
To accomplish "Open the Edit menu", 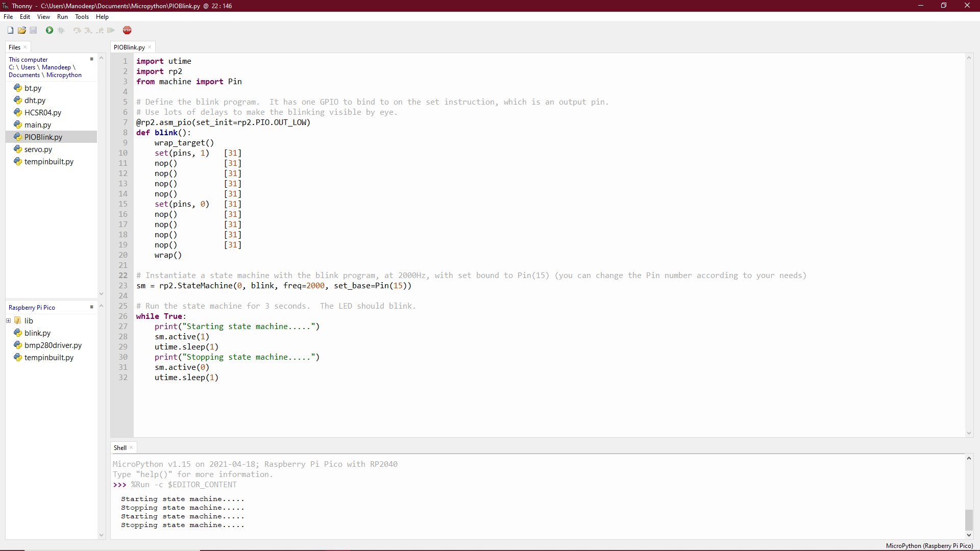I will click(25, 17).
